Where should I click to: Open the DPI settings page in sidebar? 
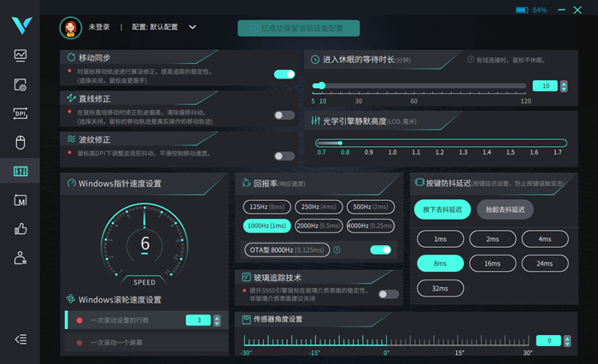(21, 114)
